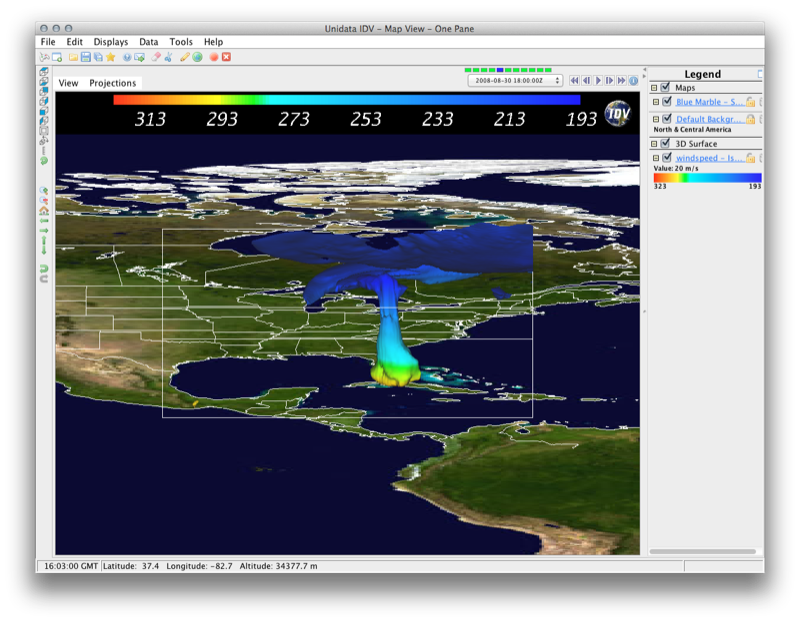Click the zoom in magnifier icon
The image size is (800, 622).
coord(44,189)
